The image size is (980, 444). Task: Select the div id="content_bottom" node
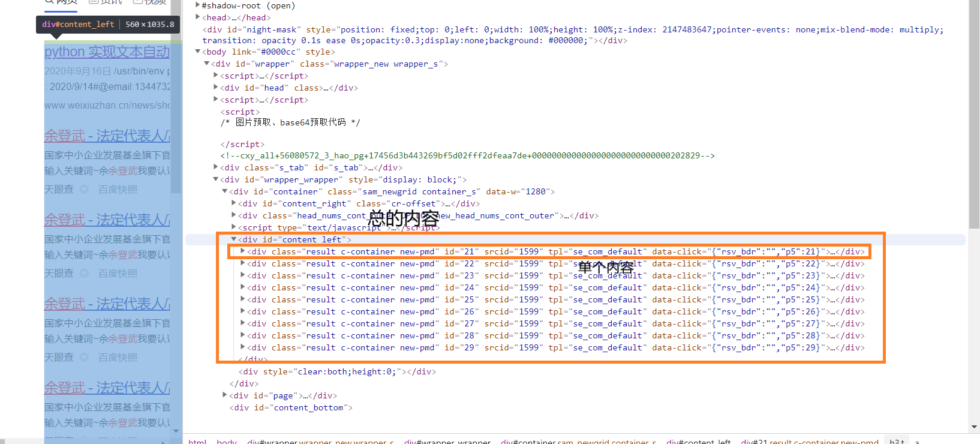pyautogui.click(x=291, y=408)
